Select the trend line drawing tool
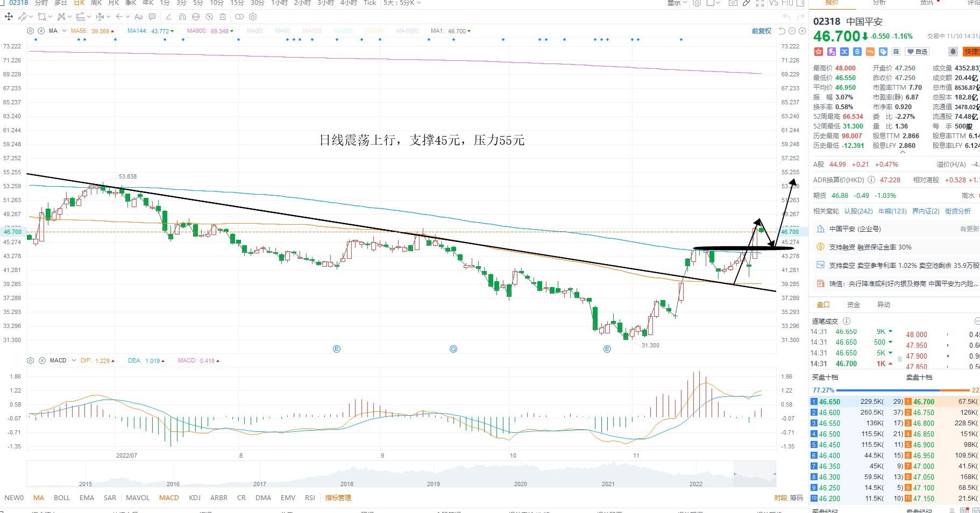The image size is (980, 513). pos(22,17)
